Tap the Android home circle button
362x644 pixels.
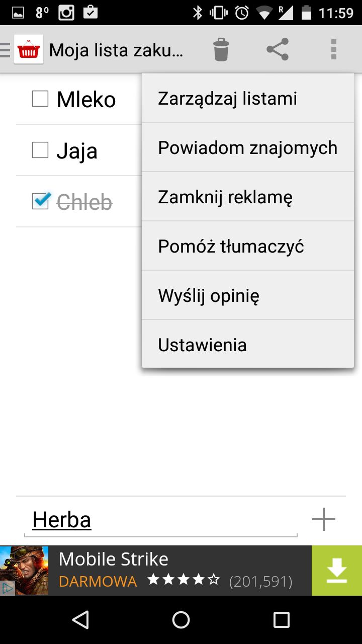point(181,620)
